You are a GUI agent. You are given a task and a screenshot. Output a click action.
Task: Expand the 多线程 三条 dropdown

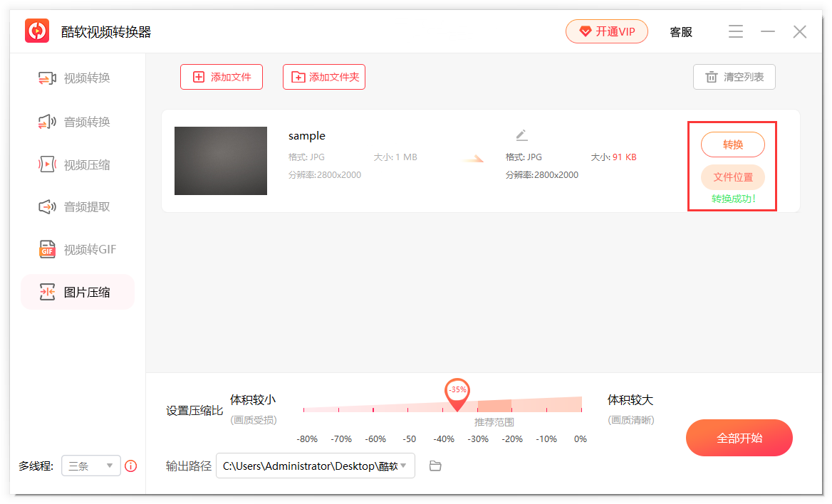90,466
